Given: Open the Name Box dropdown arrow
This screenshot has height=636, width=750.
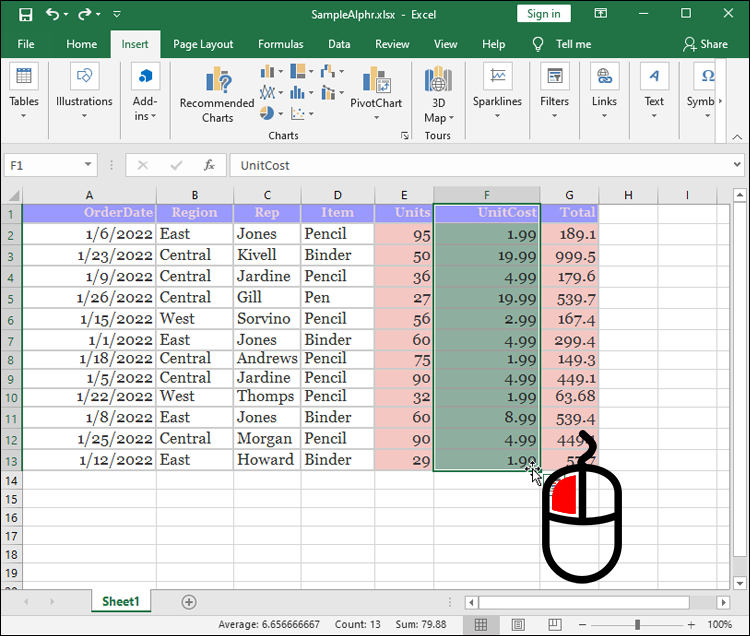Looking at the screenshot, I should point(88,165).
